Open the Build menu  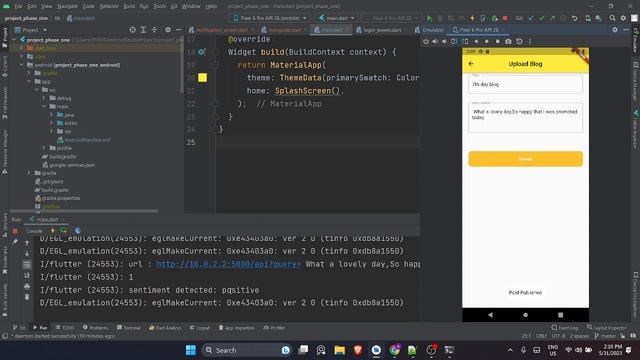[129, 6]
